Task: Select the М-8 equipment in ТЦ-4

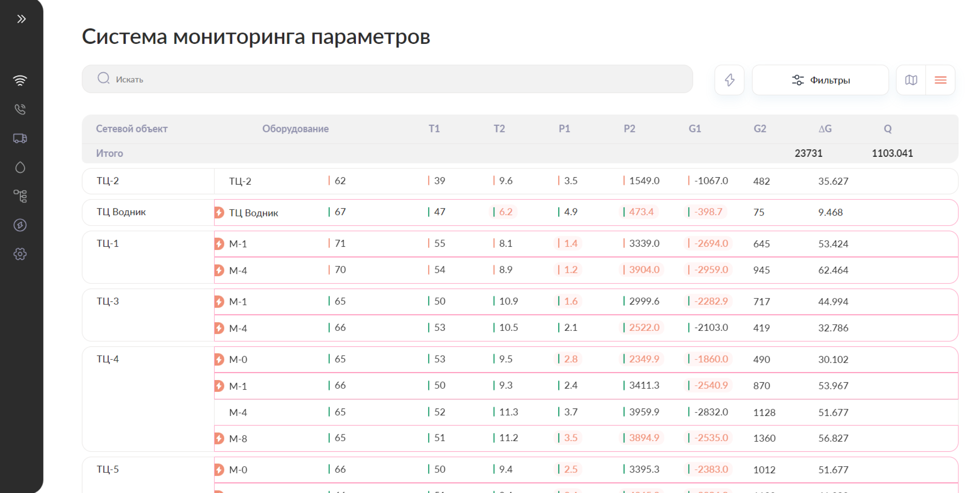Action: pos(238,438)
